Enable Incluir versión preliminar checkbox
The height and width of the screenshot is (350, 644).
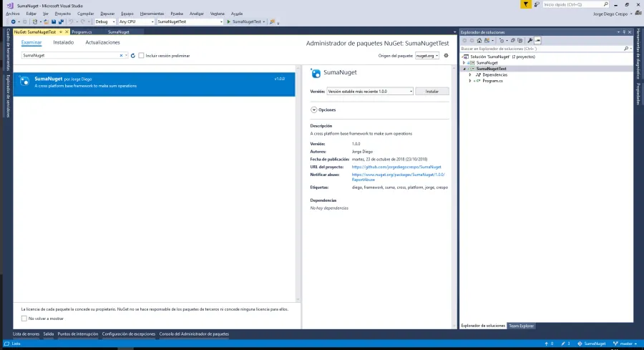141,55
